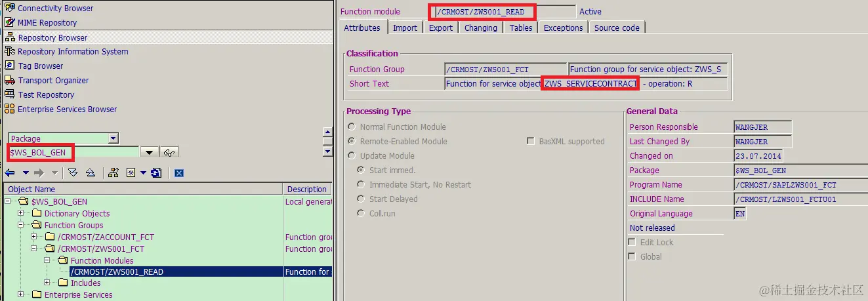The height and width of the screenshot is (301, 868).
Task: Click the Function Modules folder icon
Action: click(63, 260)
